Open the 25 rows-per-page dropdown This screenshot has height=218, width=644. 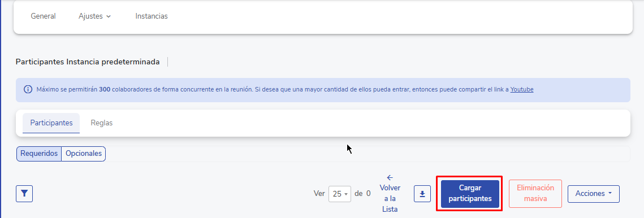click(340, 194)
